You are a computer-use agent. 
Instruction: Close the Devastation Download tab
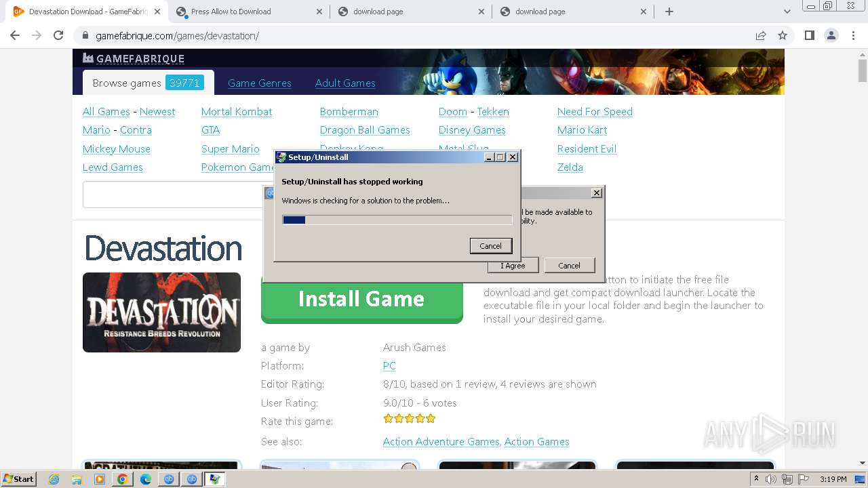point(157,12)
